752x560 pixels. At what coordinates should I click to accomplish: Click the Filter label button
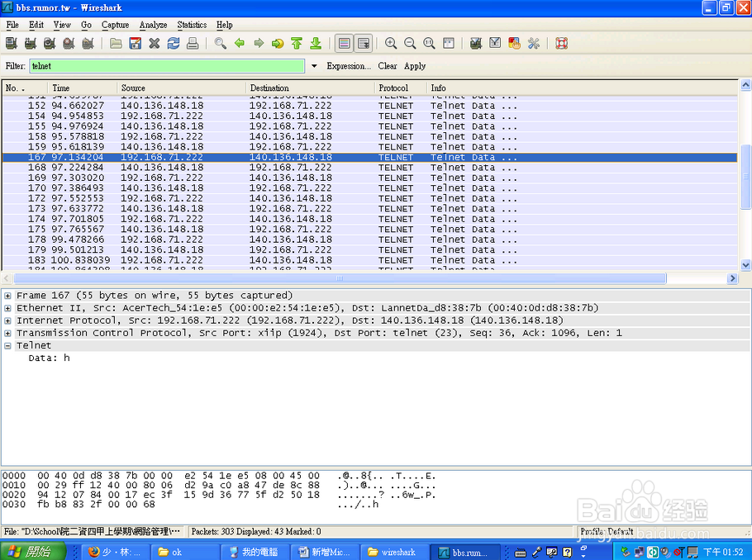point(16,66)
